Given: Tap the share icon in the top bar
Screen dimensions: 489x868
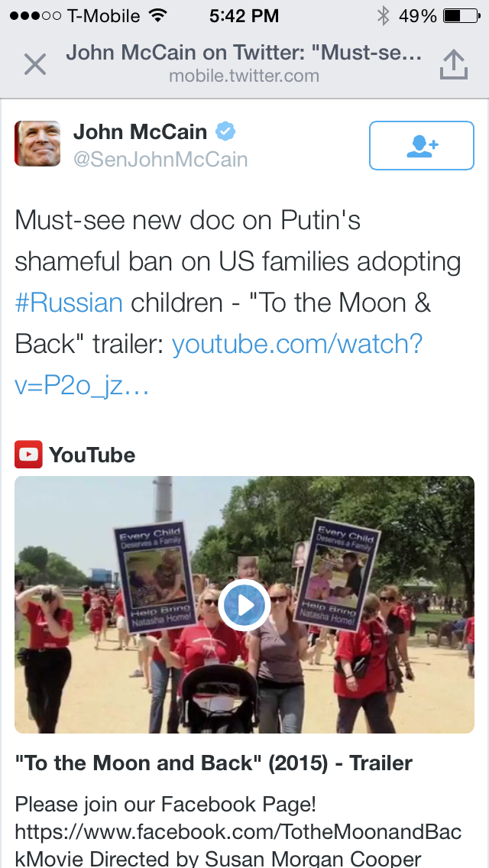Looking at the screenshot, I should coord(453,64).
